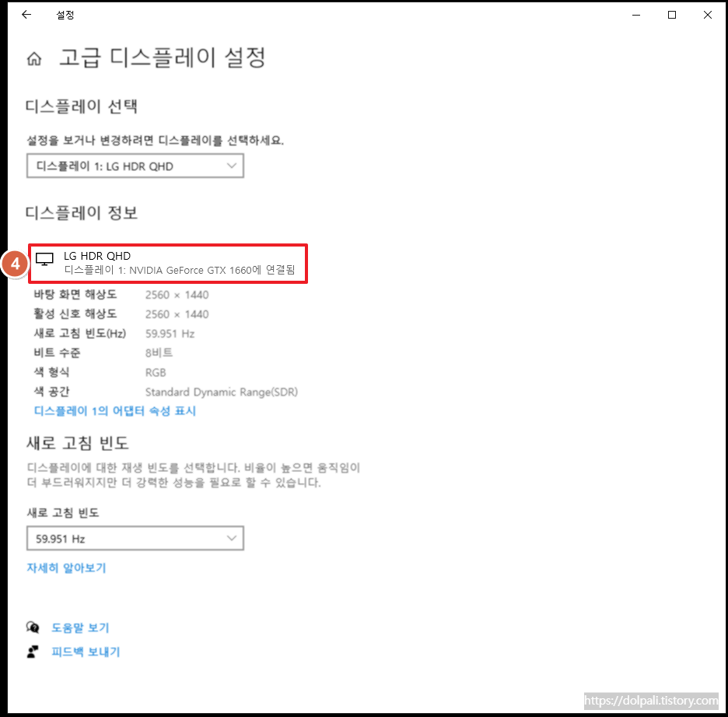Click the monitor icon next to LG HDR QHD

coord(44,260)
